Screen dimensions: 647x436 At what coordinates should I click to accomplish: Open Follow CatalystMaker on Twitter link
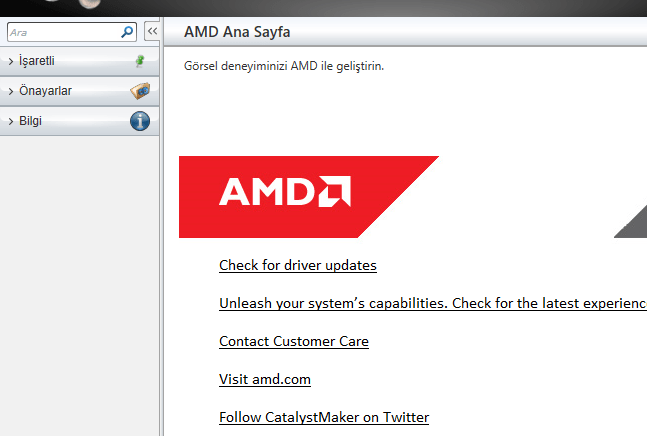(x=324, y=417)
